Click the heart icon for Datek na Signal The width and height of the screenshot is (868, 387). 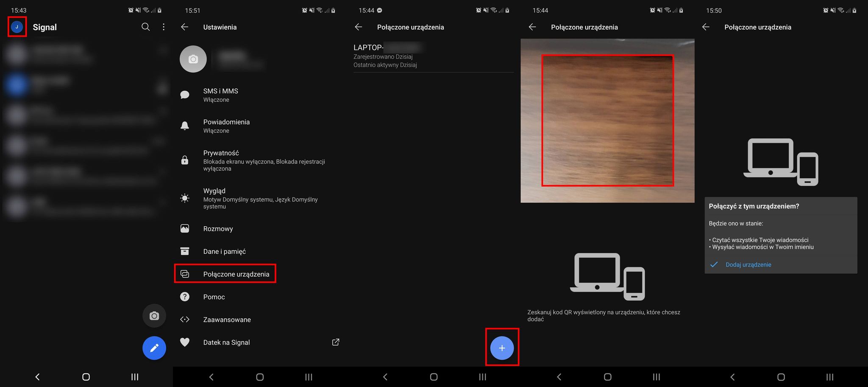185,342
